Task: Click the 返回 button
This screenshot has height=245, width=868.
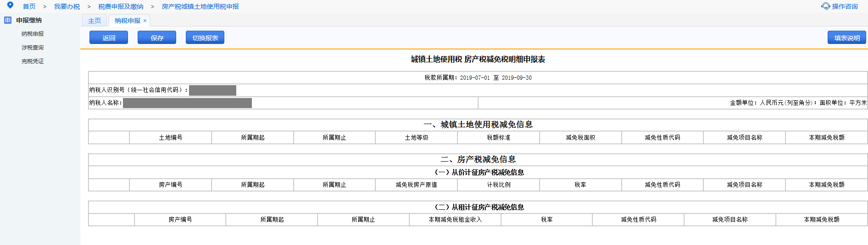Action: tap(109, 38)
